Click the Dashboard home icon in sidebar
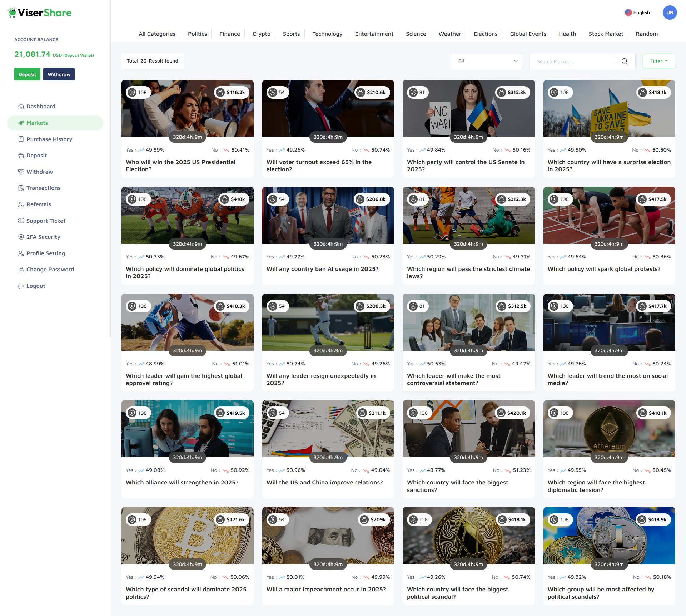The height and width of the screenshot is (616, 686). point(21,107)
